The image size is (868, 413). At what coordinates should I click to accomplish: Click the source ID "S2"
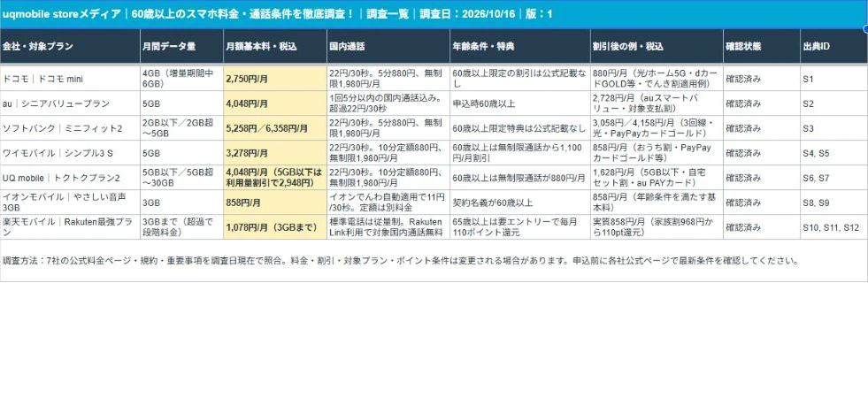[833, 103]
